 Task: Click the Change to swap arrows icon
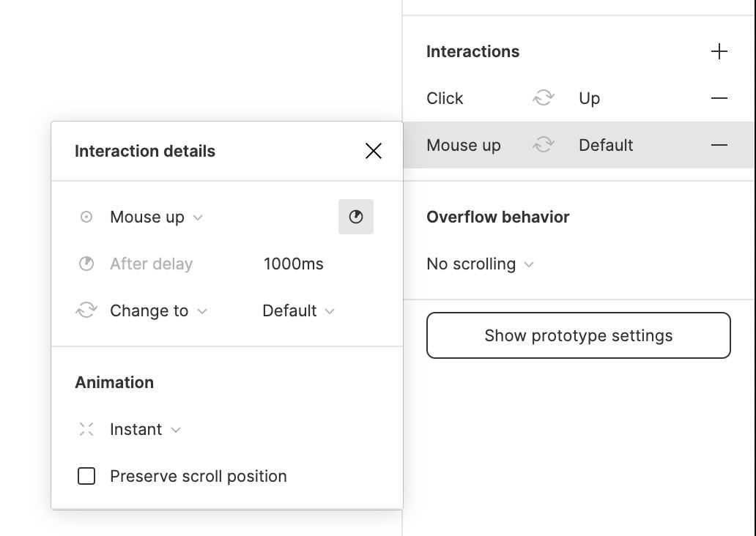86,310
